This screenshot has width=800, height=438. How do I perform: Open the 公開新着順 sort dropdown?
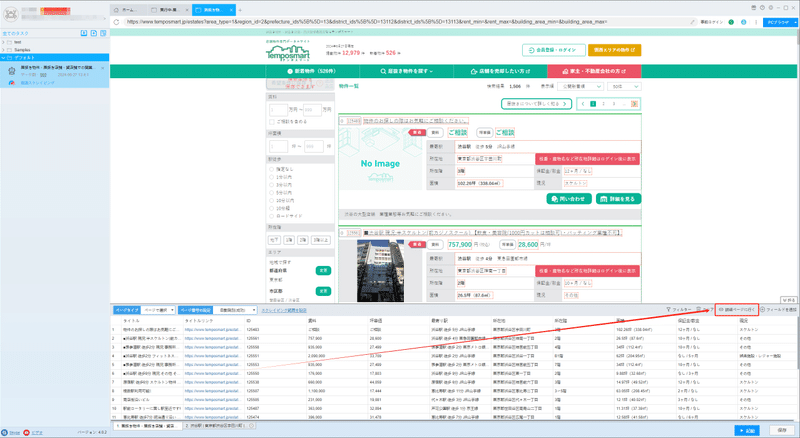click(581, 86)
